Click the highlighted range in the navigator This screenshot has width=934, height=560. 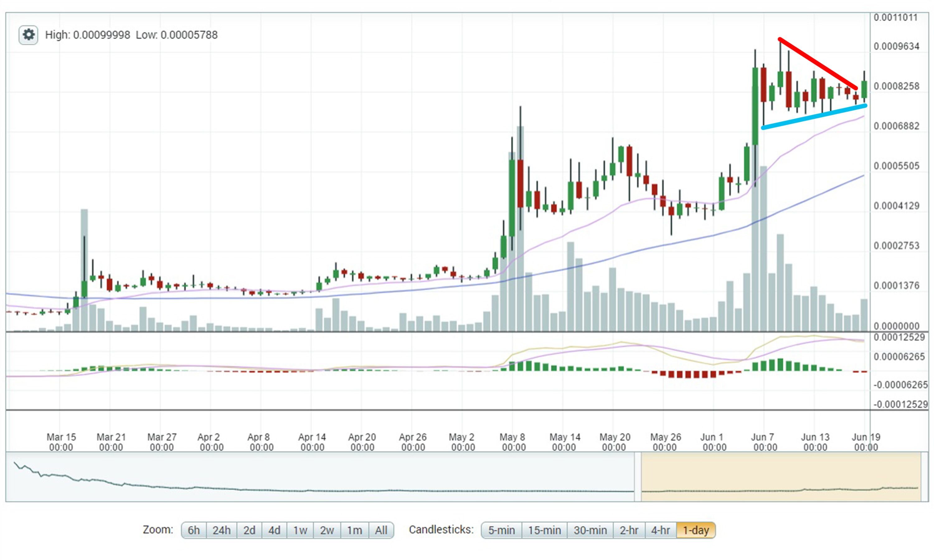point(781,477)
